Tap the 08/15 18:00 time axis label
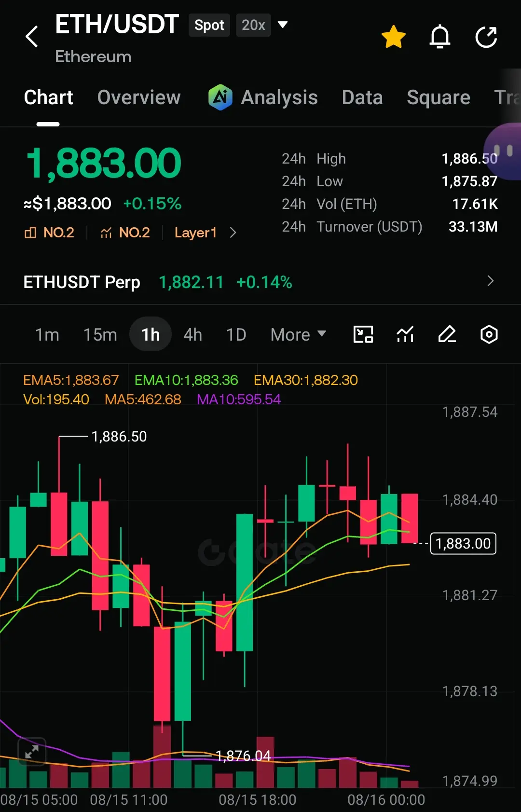The image size is (521, 812). click(258, 800)
